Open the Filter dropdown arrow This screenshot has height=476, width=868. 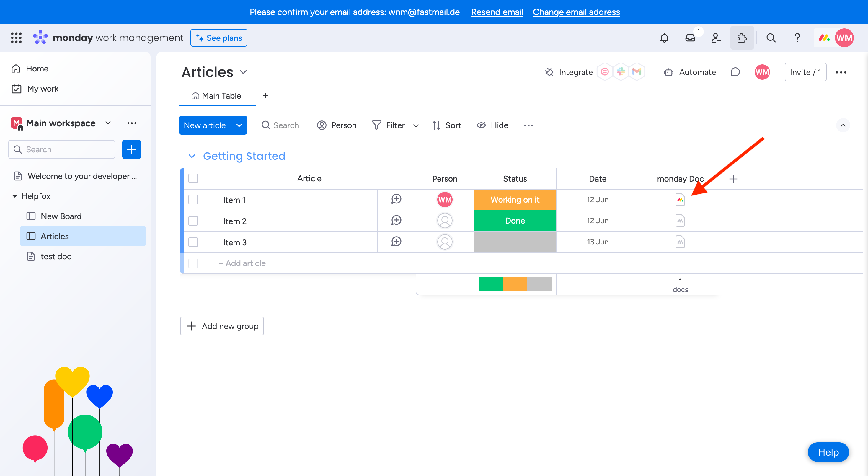[x=416, y=125]
